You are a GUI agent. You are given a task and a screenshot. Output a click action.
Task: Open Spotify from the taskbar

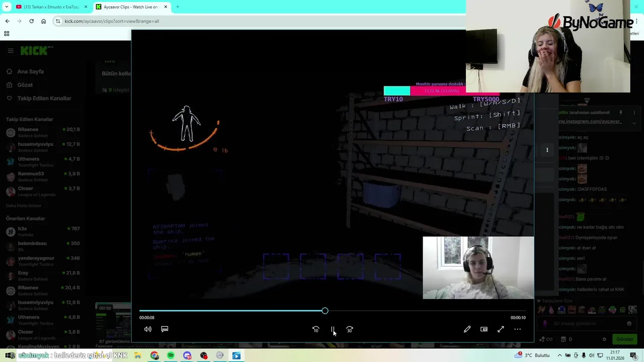coord(171,355)
